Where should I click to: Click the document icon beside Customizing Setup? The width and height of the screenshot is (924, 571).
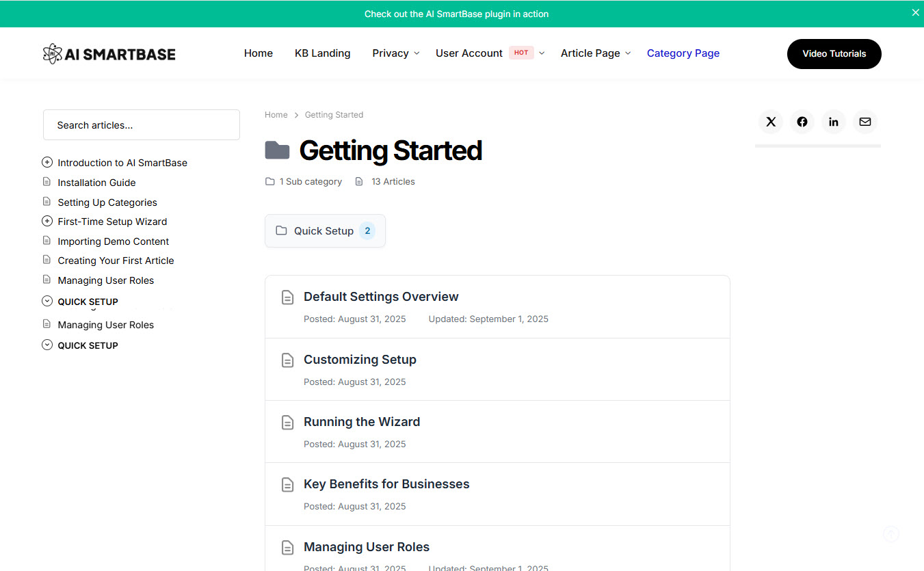tap(288, 360)
